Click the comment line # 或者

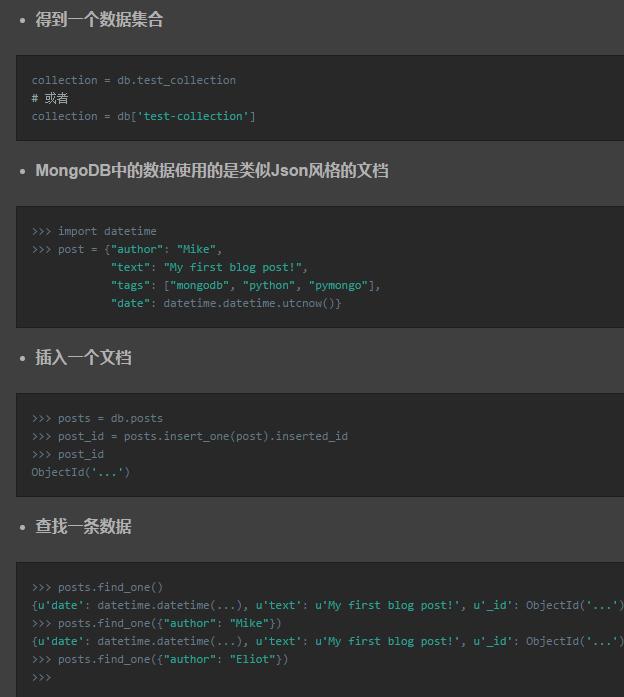coord(50,98)
